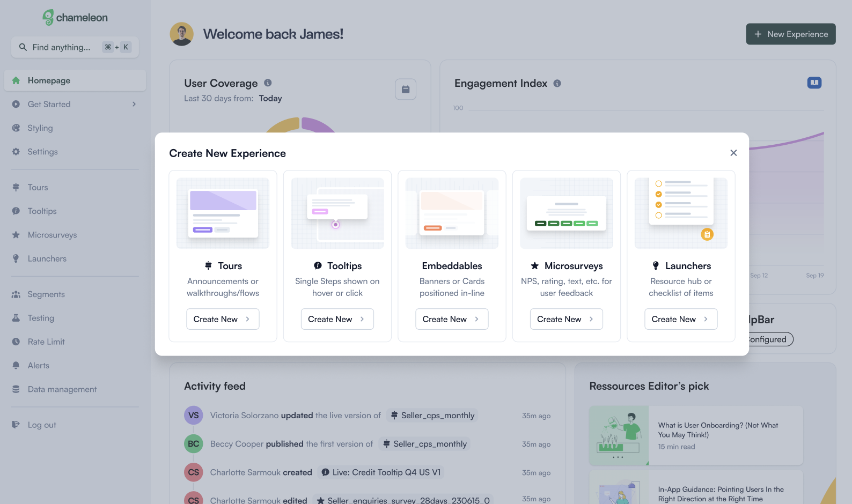Image resolution: width=852 pixels, height=504 pixels.
Task: Expand the Get Started chevron arrow
Action: [x=134, y=104]
